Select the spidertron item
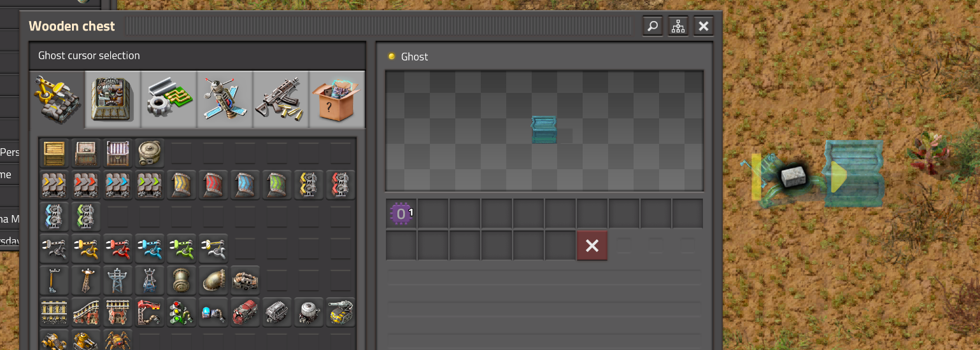980x350 pixels. (118, 340)
